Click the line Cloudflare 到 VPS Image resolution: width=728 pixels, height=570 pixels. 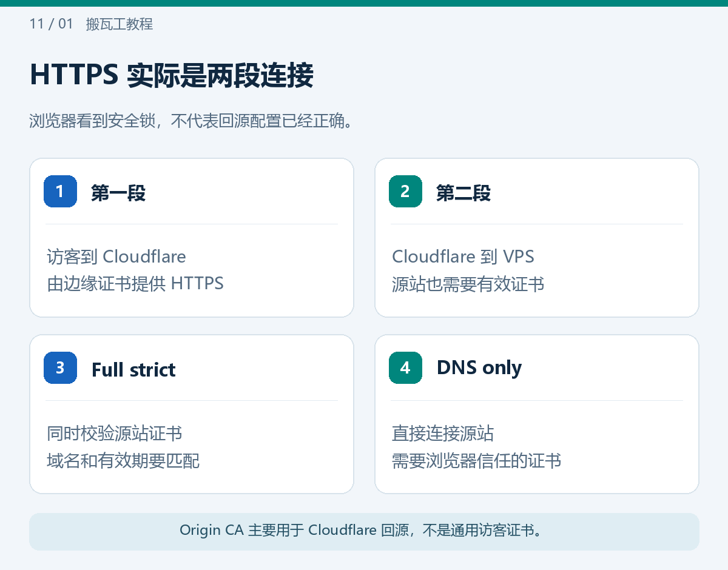(463, 256)
